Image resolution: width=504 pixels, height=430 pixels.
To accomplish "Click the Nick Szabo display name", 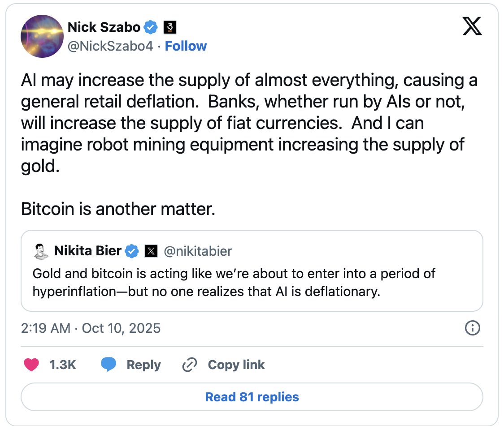I will pos(104,28).
